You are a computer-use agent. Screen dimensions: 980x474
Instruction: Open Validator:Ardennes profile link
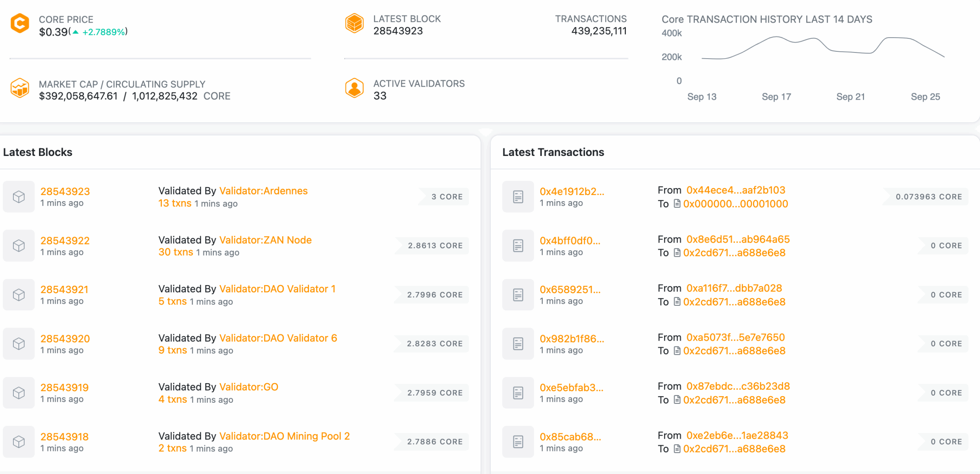click(263, 191)
